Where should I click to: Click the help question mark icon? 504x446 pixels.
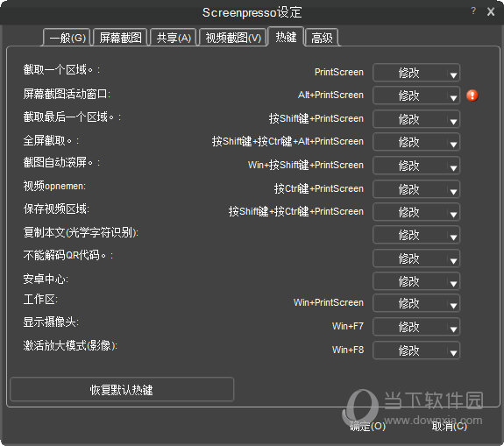[x=473, y=11]
